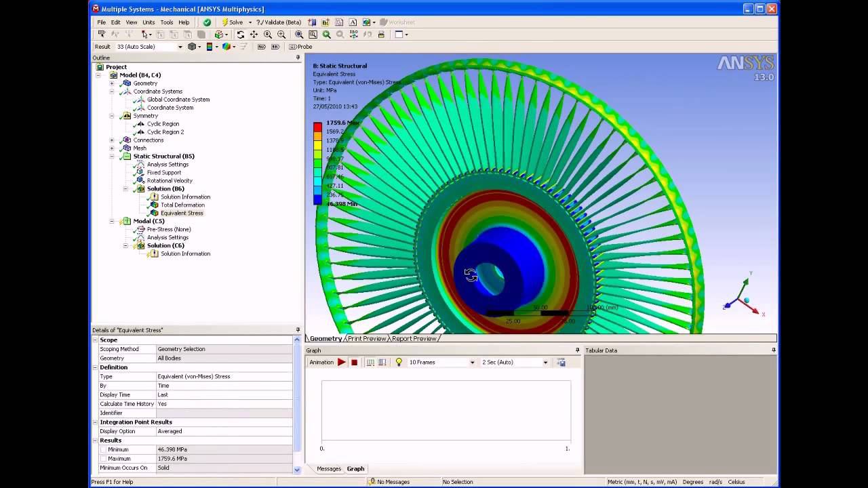The image size is (868, 488).
Task: Open the Help menu
Action: point(184,22)
